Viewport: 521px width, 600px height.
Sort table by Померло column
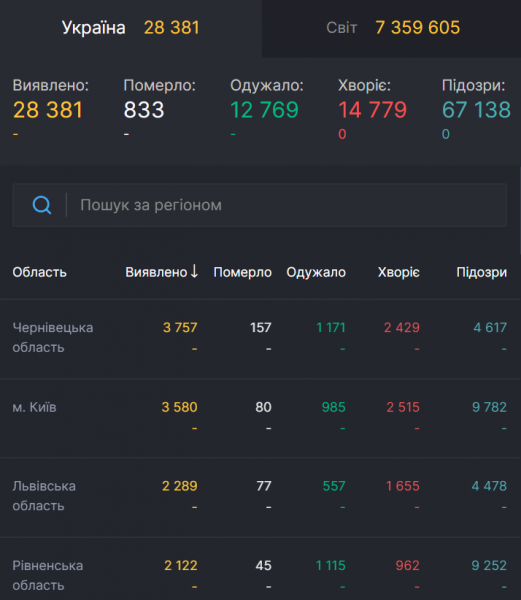(x=243, y=272)
